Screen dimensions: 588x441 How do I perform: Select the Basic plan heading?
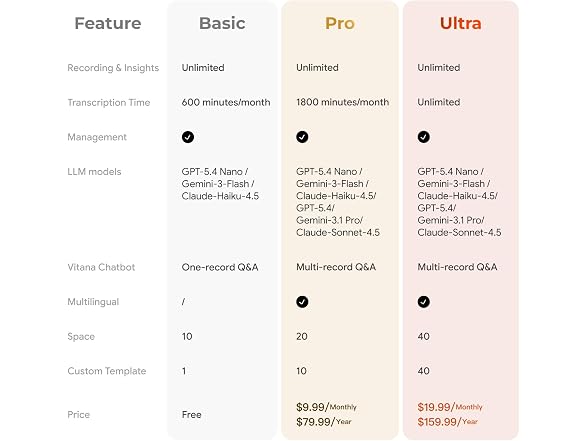[x=222, y=23]
